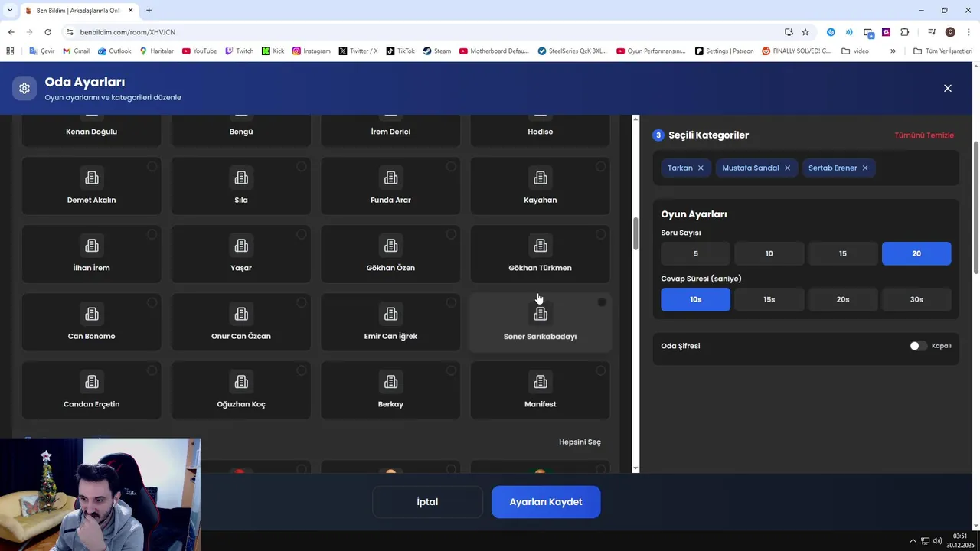Image resolution: width=980 pixels, height=551 pixels.
Task: Tick the Can Bonomo radio circle
Action: click(x=152, y=302)
